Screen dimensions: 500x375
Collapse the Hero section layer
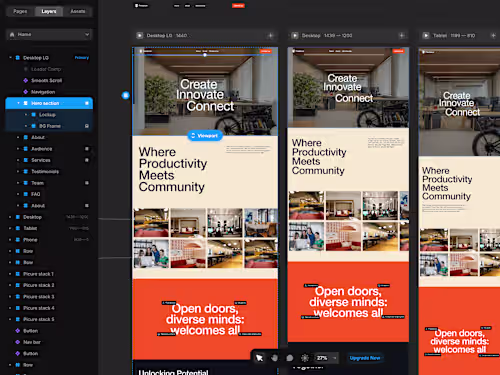pos(18,103)
